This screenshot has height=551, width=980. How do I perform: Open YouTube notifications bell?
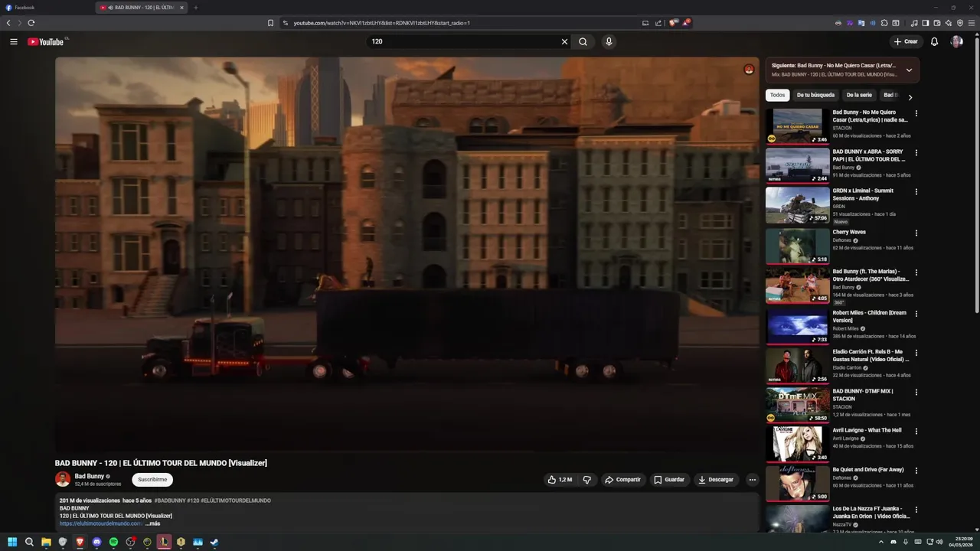point(934,41)
